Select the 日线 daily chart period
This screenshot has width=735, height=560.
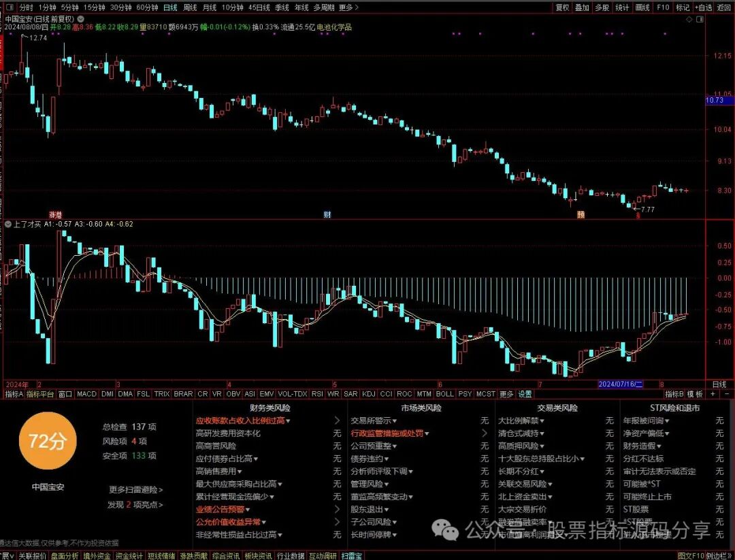click(x=170, y=7)
